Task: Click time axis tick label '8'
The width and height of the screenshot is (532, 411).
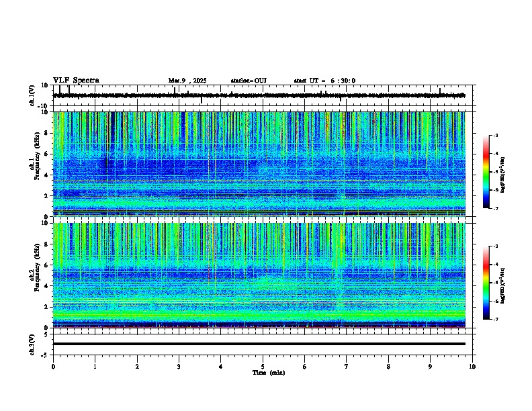Action: click(388, 367)
